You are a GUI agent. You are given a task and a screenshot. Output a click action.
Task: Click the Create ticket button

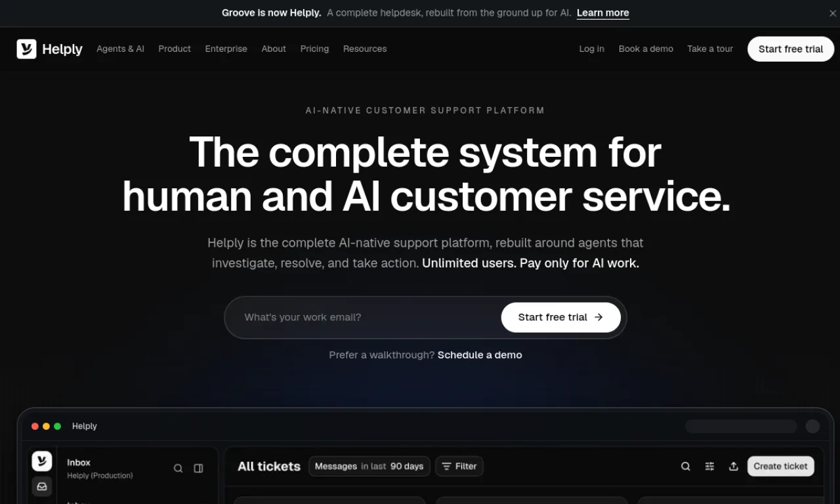(x=781, y=467)
